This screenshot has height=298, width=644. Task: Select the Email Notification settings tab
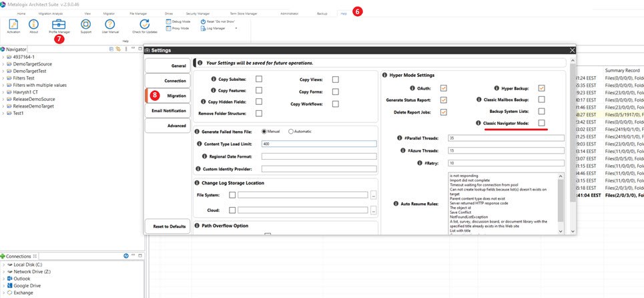click(168, 110)
